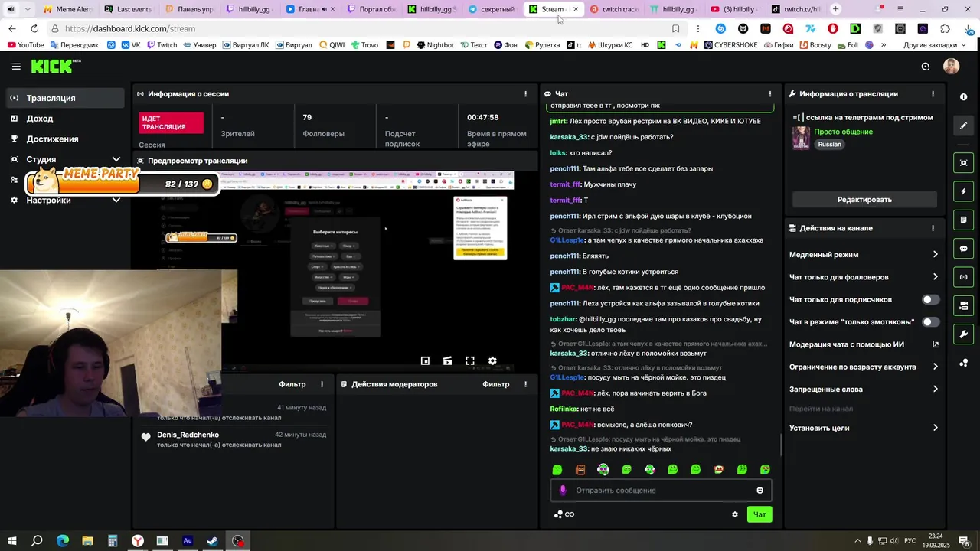Open the search icon in Kick header

tap(926, 67)
